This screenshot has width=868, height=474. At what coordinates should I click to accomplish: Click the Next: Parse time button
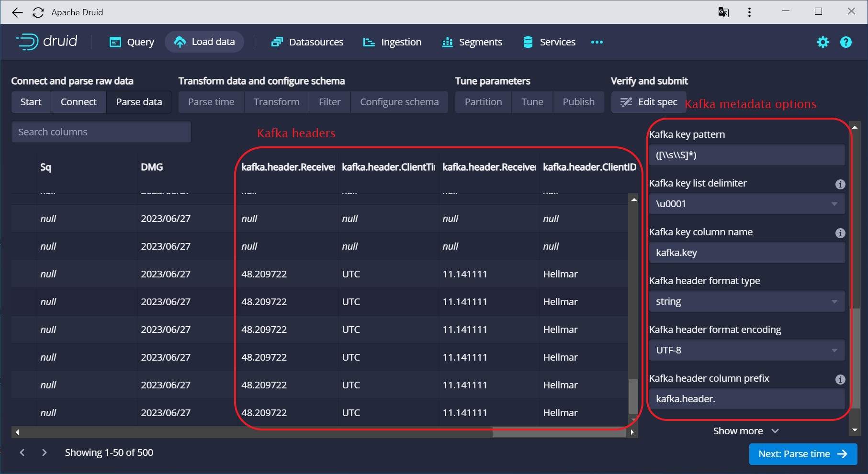coord(802,453)
